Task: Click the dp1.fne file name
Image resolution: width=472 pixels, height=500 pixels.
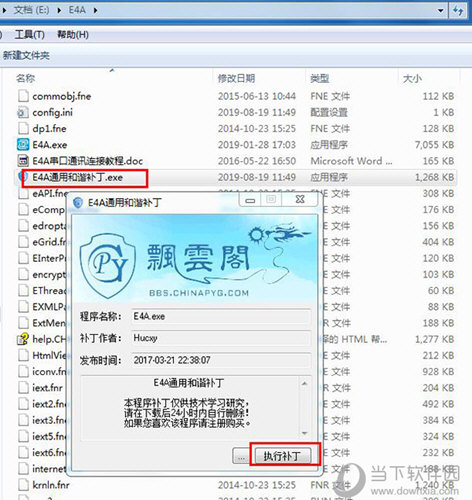Action: click(49, 129)
